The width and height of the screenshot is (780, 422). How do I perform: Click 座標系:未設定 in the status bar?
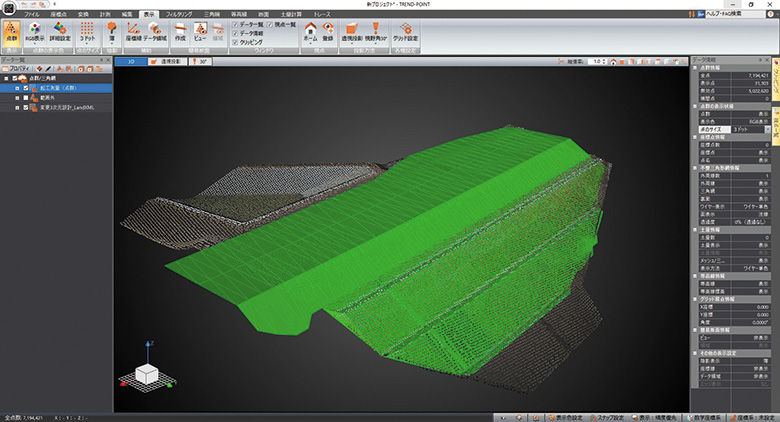pos(751,418)
